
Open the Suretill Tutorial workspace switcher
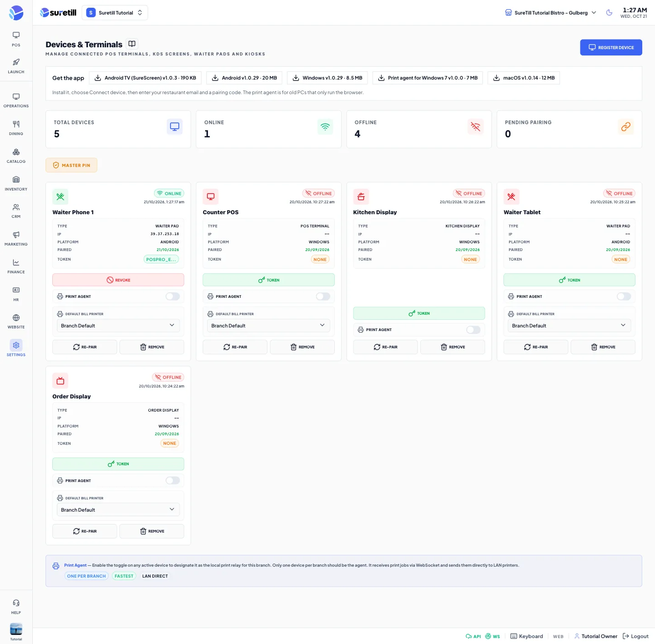[x=115, y=13]
